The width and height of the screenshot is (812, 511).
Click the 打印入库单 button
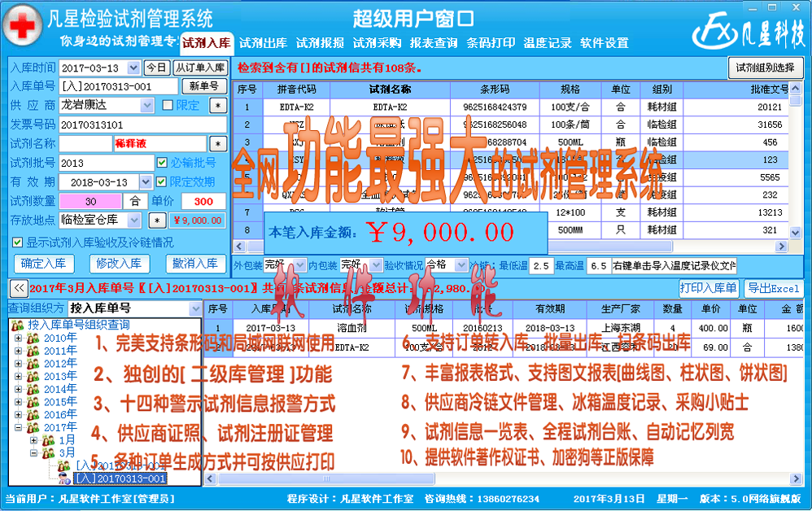709,288
